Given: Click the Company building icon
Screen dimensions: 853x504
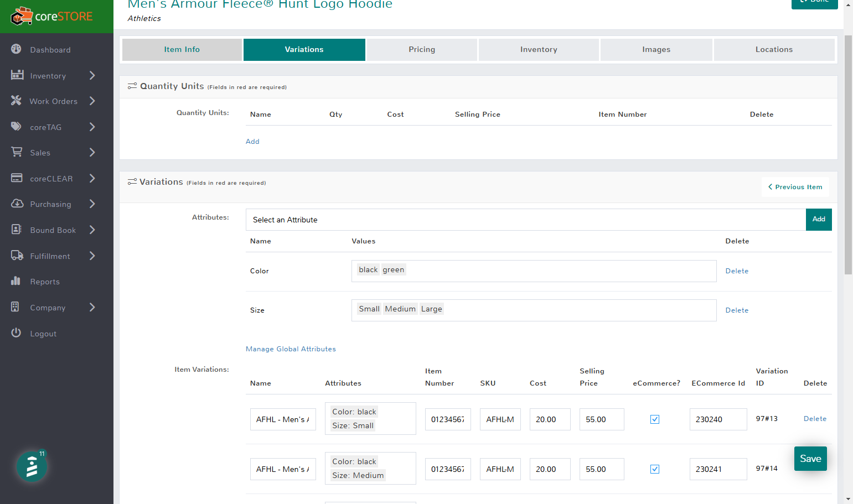Looking at the screenshot, I should 15,307.
